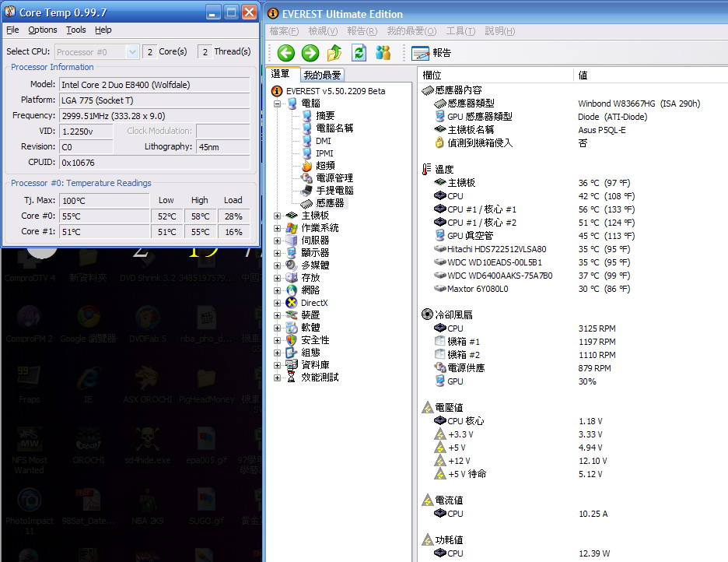
Task: Click the Up folder arrow toolbar icon
Action: (x=334, y=53)
